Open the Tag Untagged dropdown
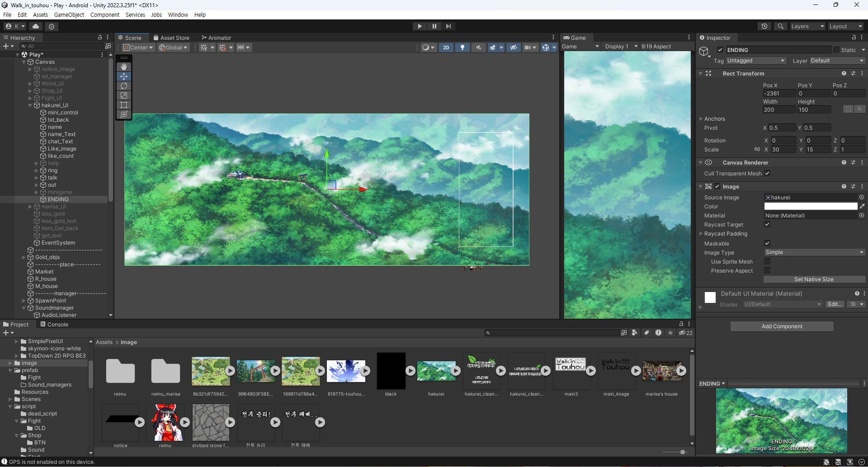 pyautogui.click(x=755, y=61)
